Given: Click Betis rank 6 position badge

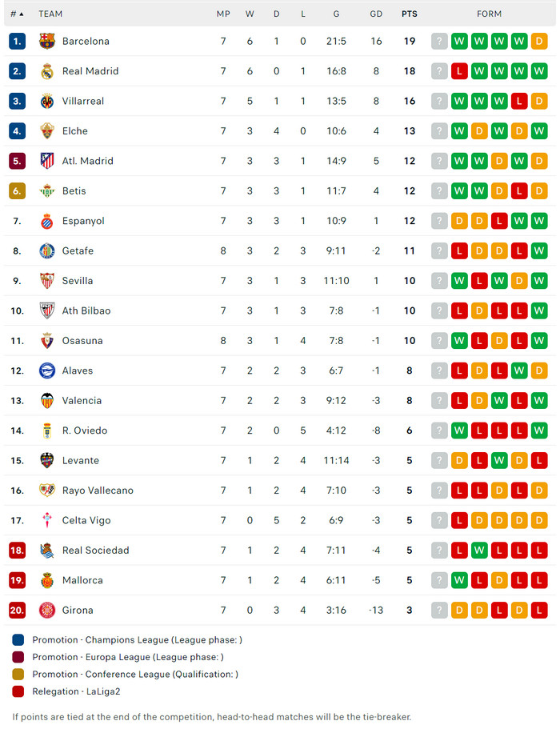Looking at the screenshot, I should tap(18, 191).
